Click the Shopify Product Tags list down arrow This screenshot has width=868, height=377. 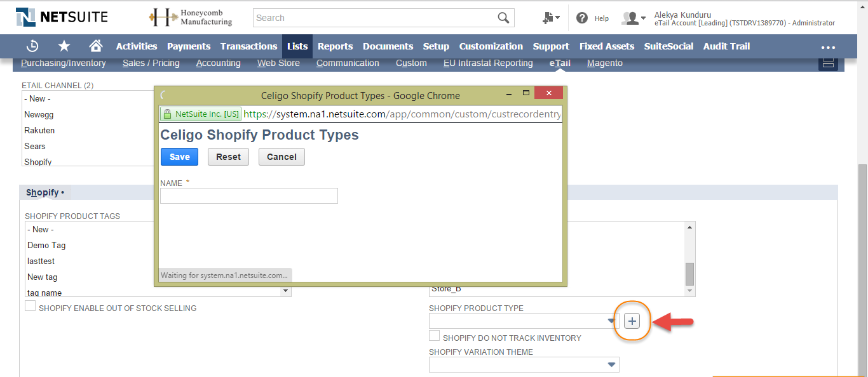pyautogui.click(x=286, y=291)
